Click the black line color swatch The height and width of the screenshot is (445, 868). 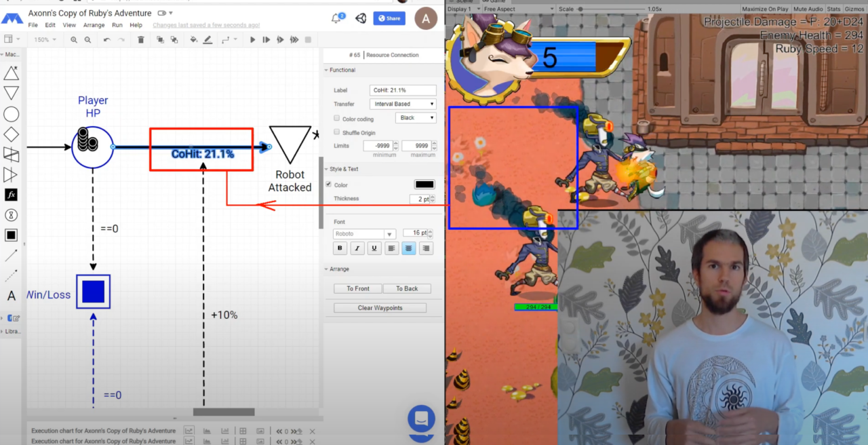tap(425, 185)
